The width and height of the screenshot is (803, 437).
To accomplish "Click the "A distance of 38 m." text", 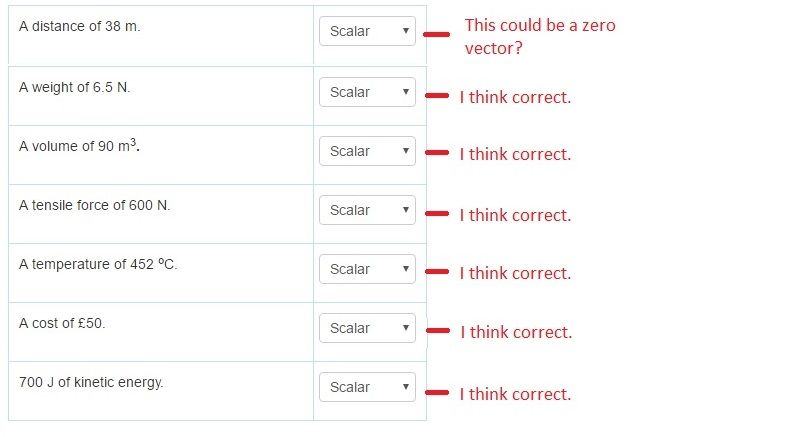I will pyautogui.click(x=80, y=26).
